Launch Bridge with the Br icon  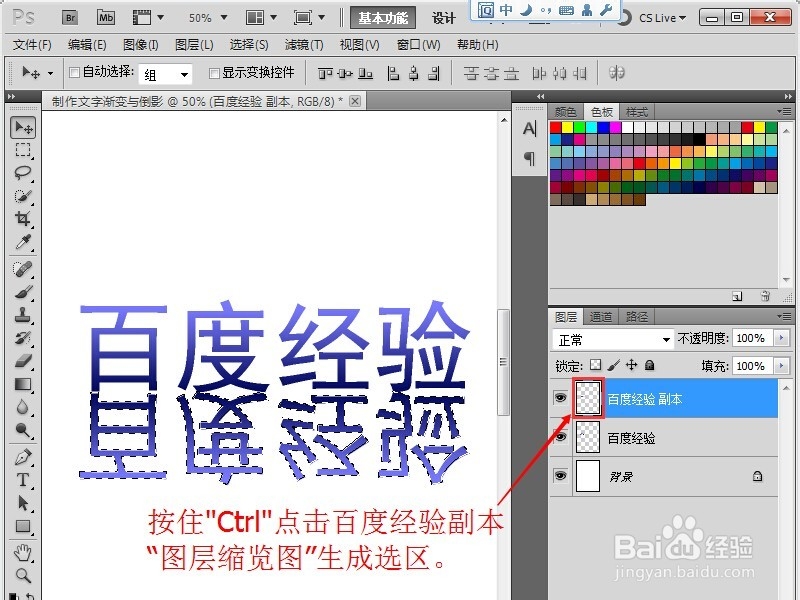(x=70, y=16)
